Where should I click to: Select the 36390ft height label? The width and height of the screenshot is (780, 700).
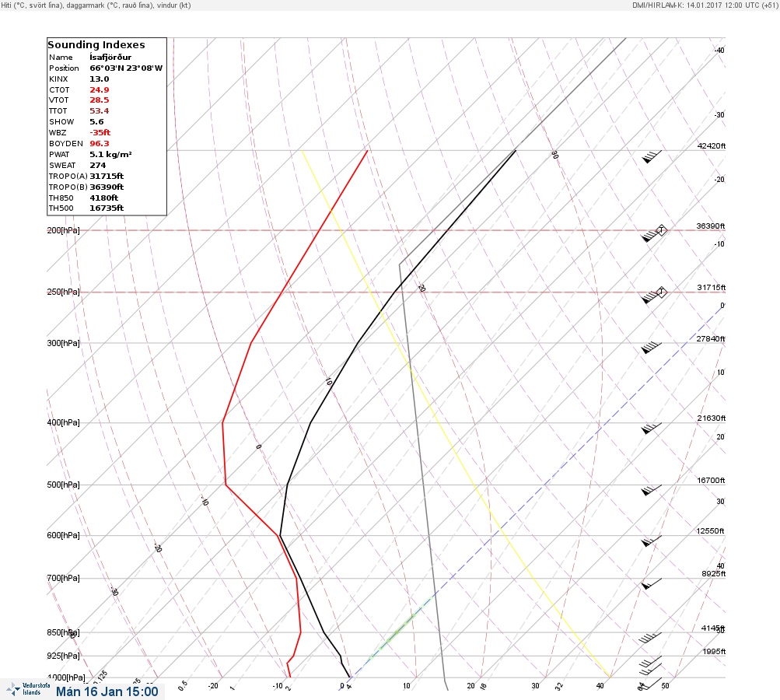pos(711,226)
